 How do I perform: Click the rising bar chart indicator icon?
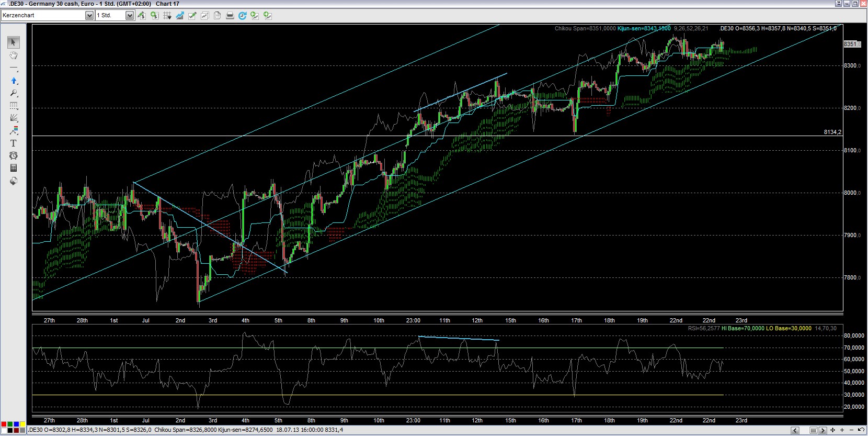click(x=179, y=16)
